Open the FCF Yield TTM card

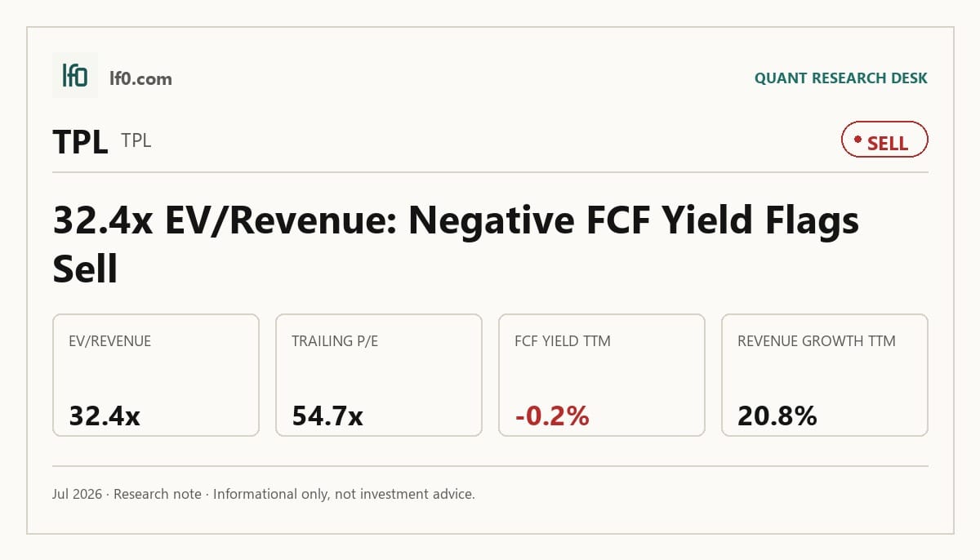click(x=602, y=376)
